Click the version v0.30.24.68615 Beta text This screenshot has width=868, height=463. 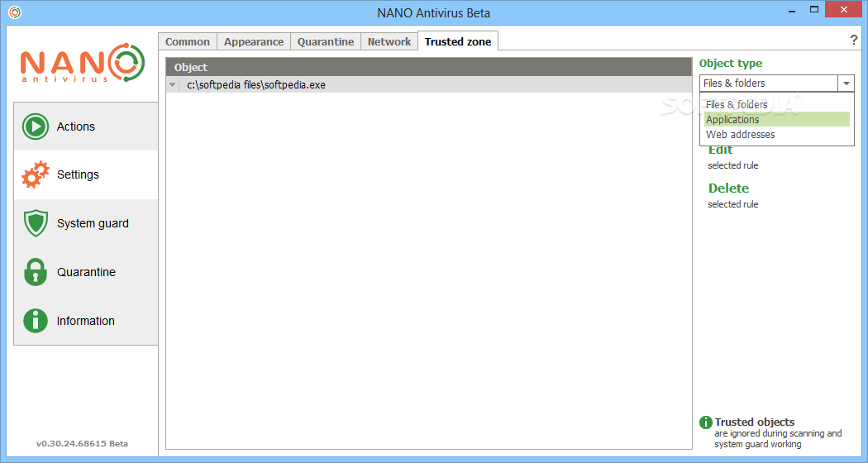(x=82, y=444)
